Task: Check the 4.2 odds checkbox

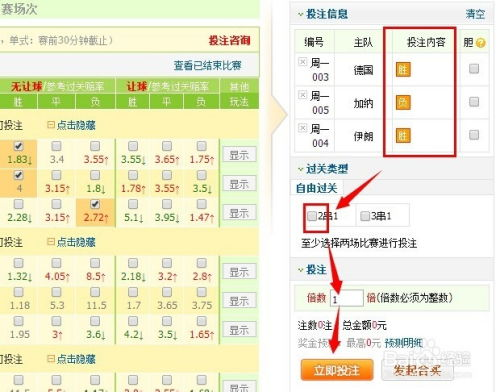Action: click(133, 321)
